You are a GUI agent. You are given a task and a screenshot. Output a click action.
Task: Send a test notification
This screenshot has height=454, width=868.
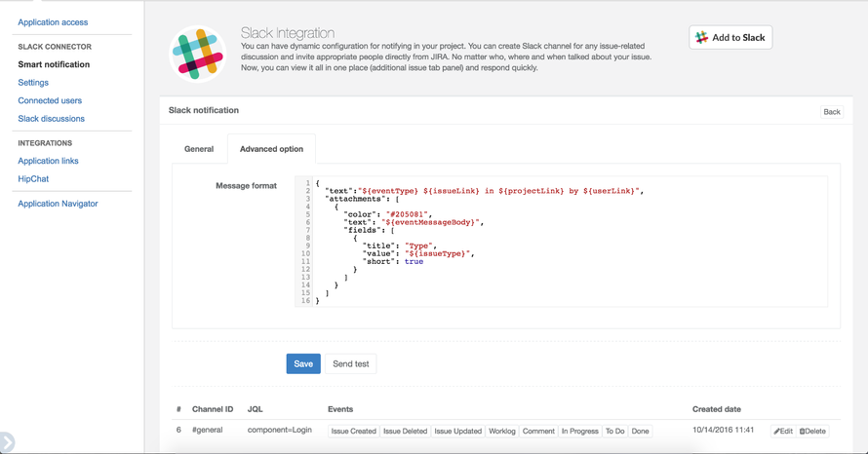pyautogui.click(x=350, y=363)
